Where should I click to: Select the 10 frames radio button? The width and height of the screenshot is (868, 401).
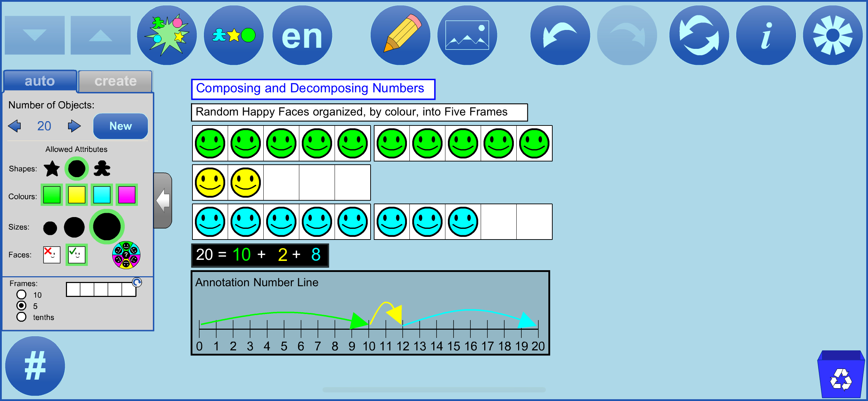click(21, 294)
